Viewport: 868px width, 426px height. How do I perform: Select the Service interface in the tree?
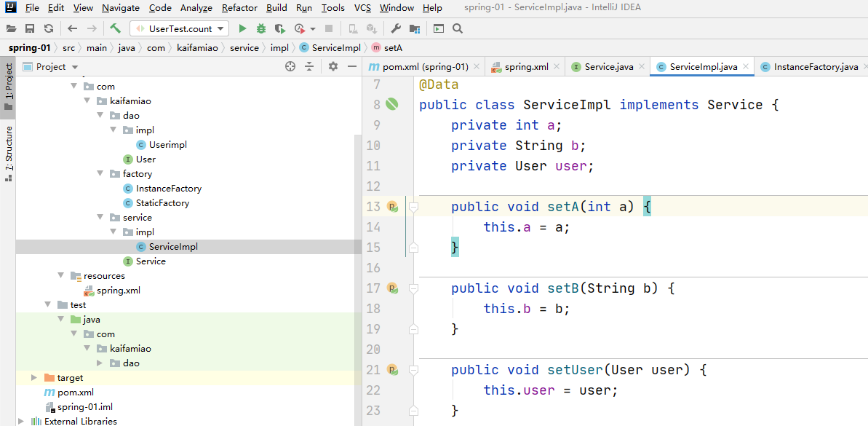tap(151, 261)
